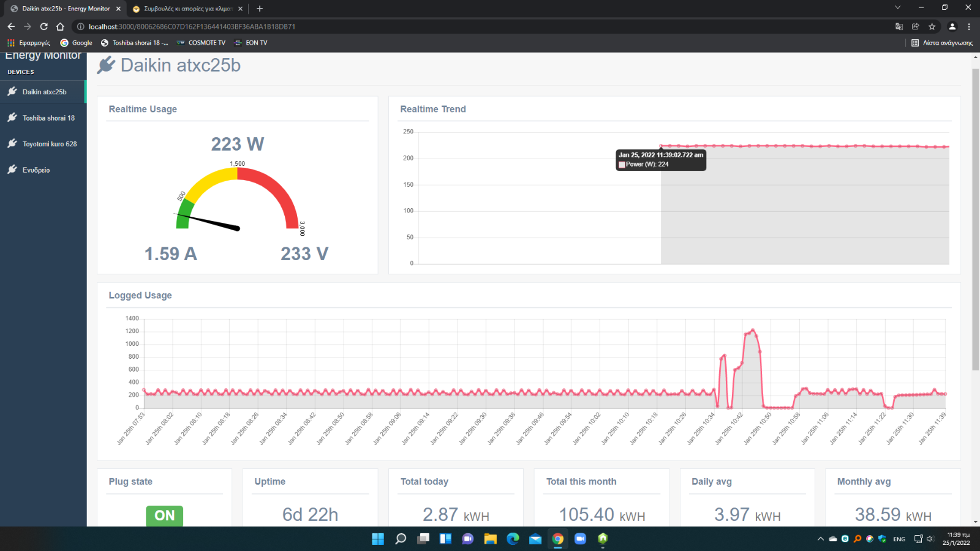View site information icon in address bar
Screen dimensions: 980x551
click(80, 26)
